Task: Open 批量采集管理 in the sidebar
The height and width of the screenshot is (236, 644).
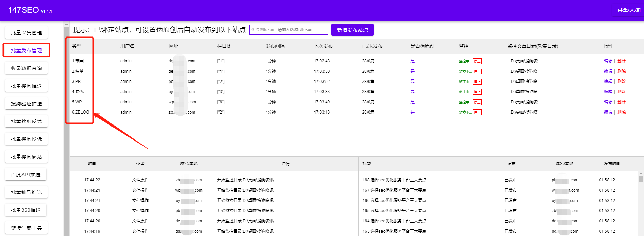Action: [26, 33]
